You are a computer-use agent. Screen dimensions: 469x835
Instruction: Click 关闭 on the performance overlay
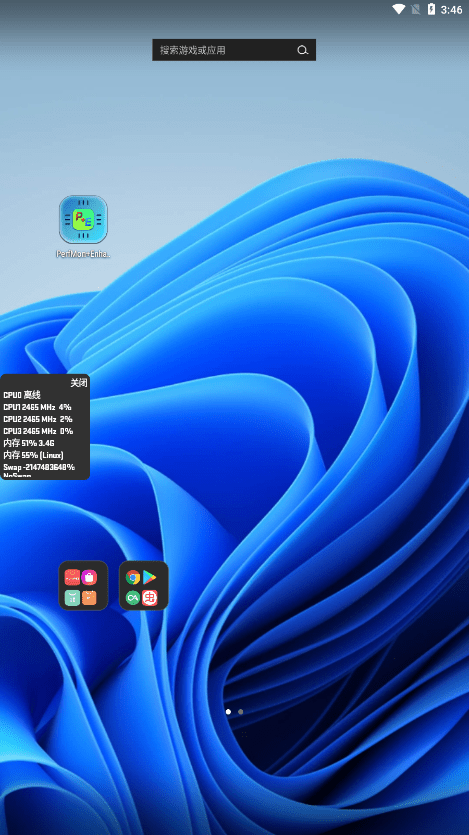pyautogui.click(x=79, y=383)
